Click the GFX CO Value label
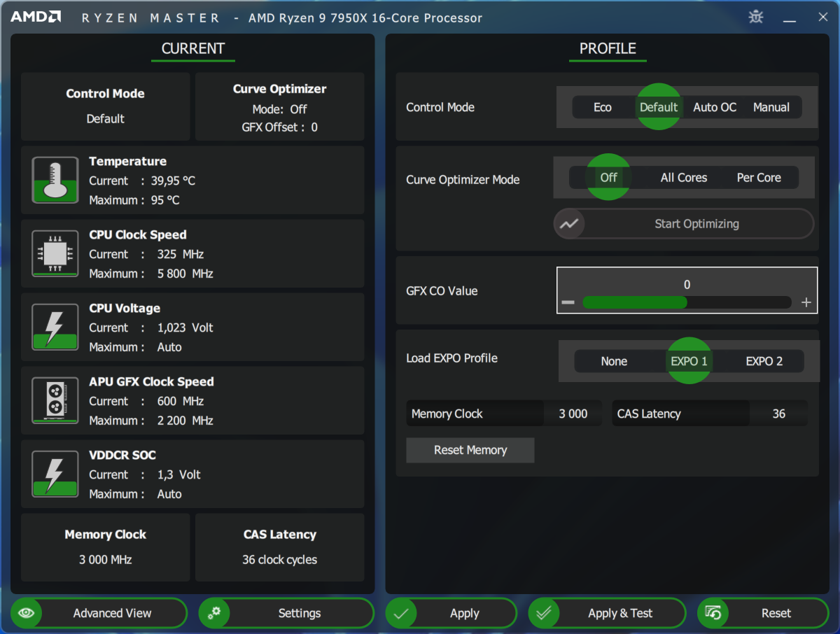The image size is (840, 634). tap(442, 291)
